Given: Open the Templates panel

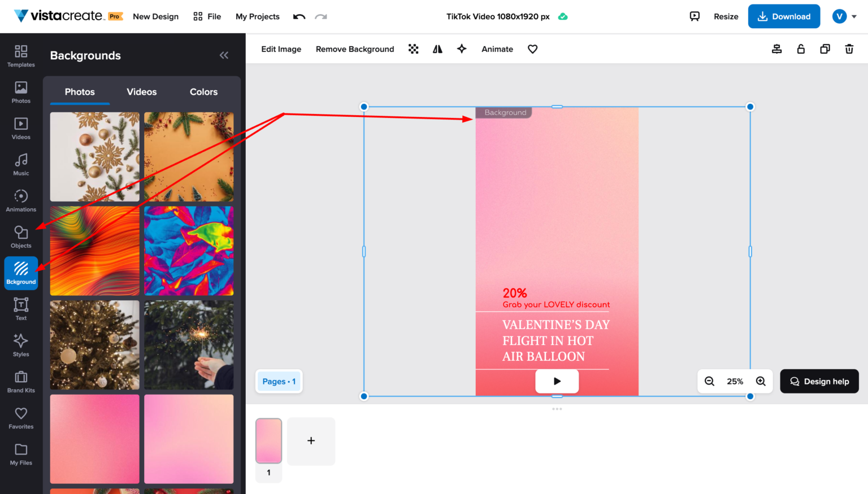Looking at the screenshot, I should click(x=21, y=56).
